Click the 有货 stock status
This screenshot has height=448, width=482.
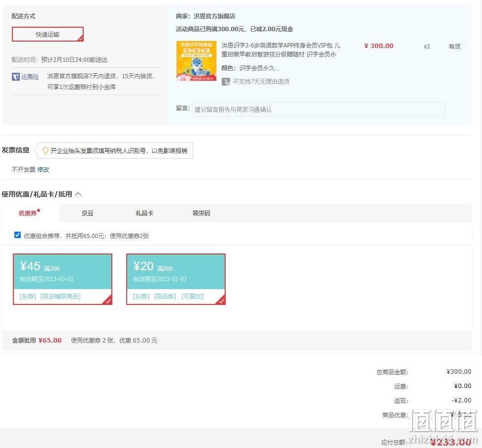pos(454,47)
